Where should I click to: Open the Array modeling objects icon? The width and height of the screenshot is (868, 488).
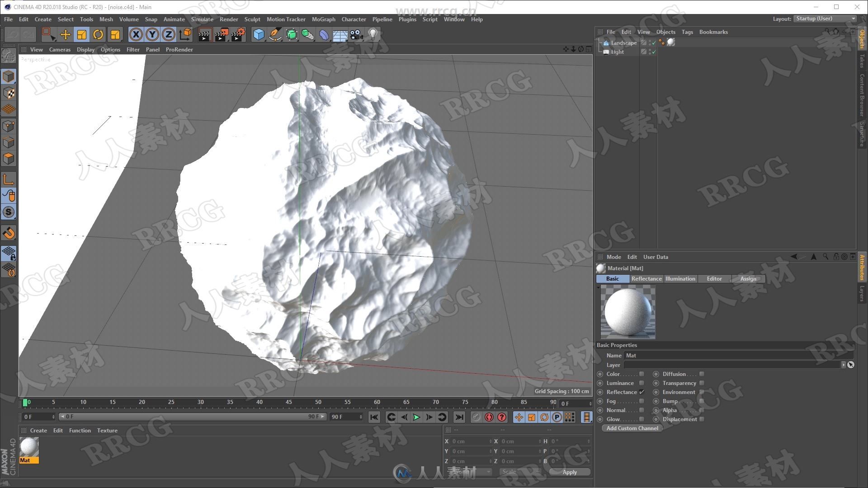coord(308,34)
